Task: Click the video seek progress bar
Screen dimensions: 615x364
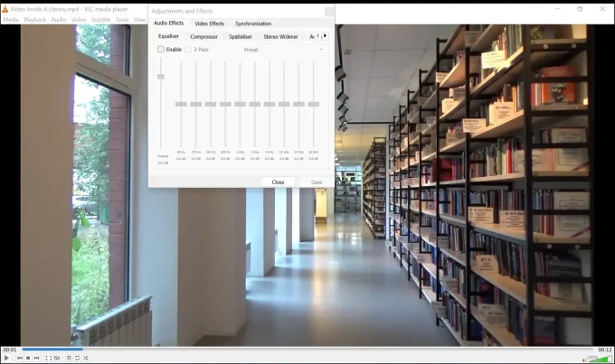Action: click(307, 350)
